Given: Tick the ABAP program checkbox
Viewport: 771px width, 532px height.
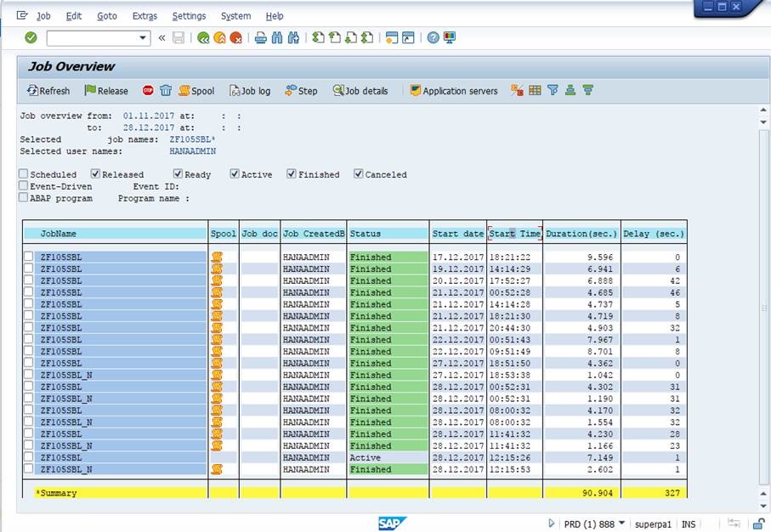Looking at the screenshot, I should pyautogui.click(x=23, y=197).
